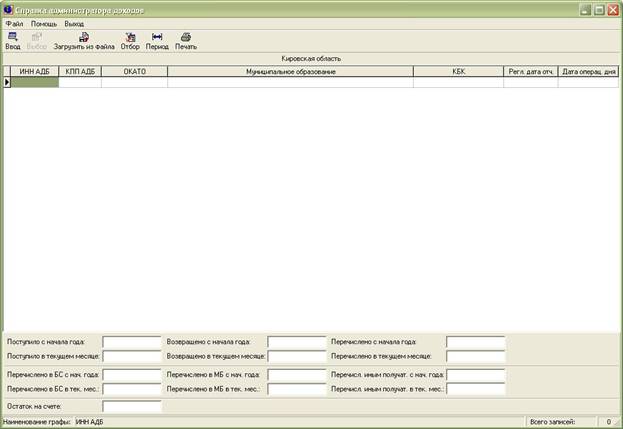Click the Поступило с начала года field
The height and width of the screenshot is (429, 623).
(x=131, y=342)
